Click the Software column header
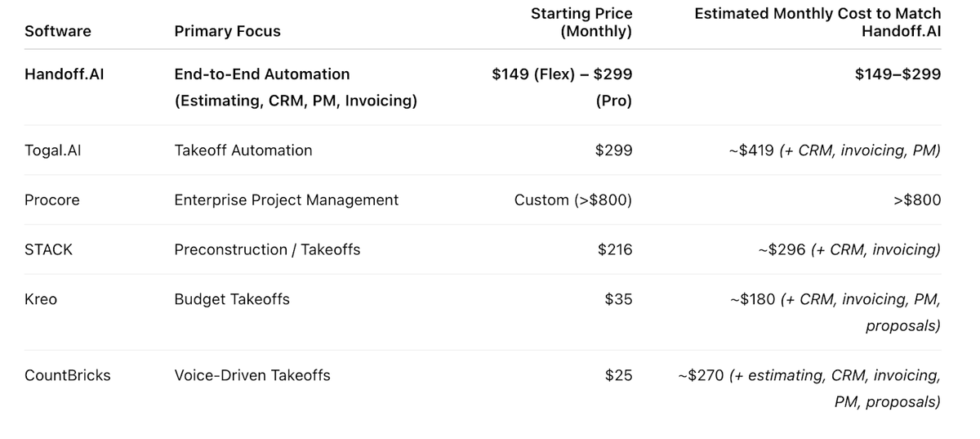The width and height of the screenshot is (980, 439). click(x=58, y=32)
